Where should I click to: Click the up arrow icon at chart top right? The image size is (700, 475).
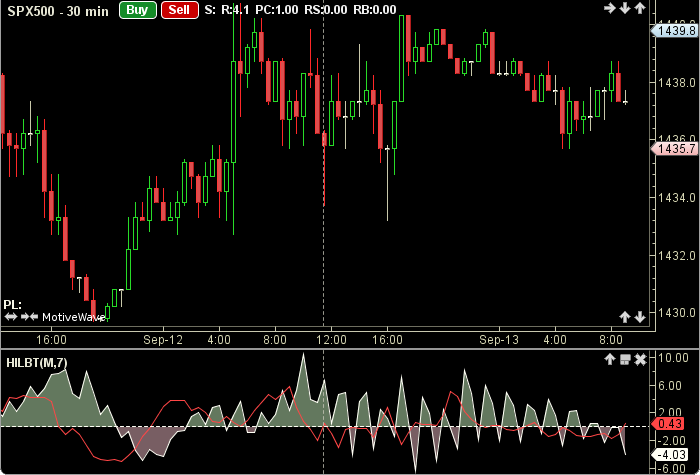coord(640,8)
